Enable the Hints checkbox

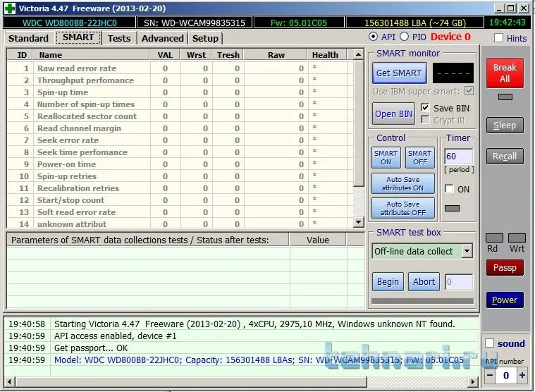pyautogui.click(x=498, y=38)
